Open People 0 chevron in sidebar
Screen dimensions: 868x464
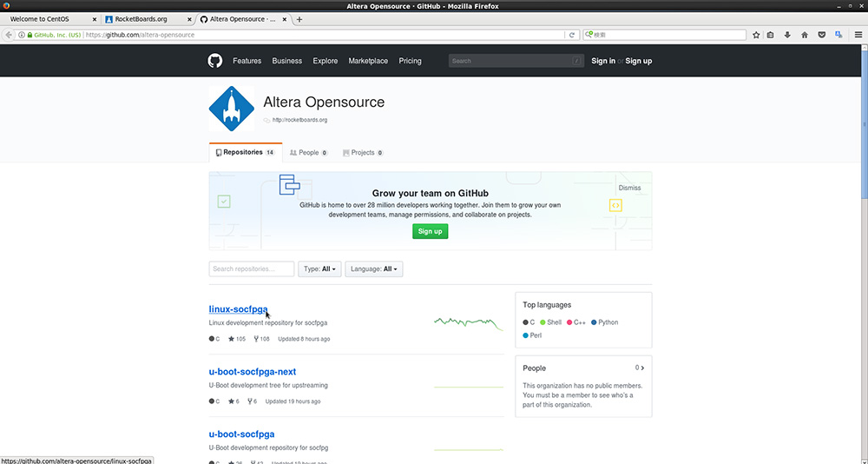click(640, 368)
